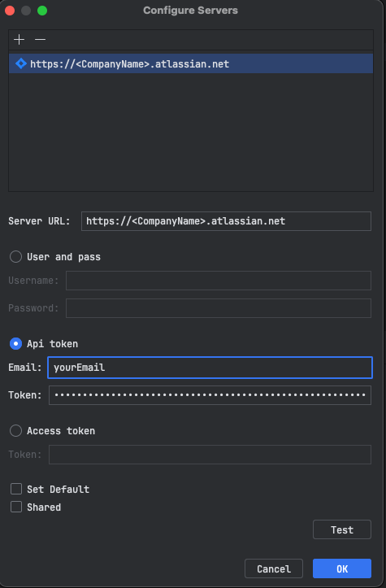Click the Access token's Token field
Screen dimensions: 386x588
[210, 455]
